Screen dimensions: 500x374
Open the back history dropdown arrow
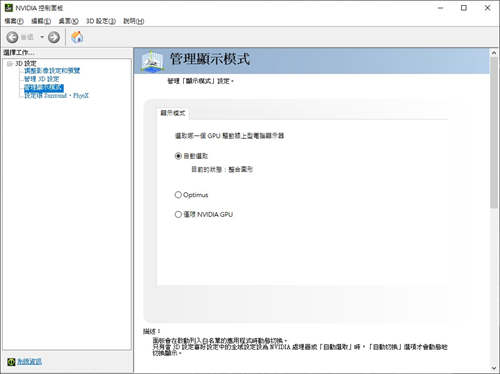42,37
